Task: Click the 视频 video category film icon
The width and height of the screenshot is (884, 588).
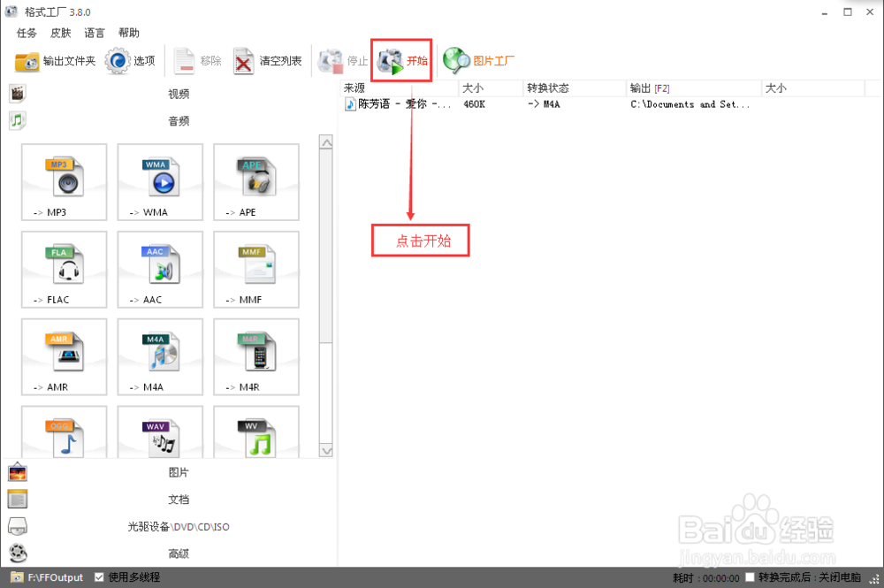Action: (17, 92)
